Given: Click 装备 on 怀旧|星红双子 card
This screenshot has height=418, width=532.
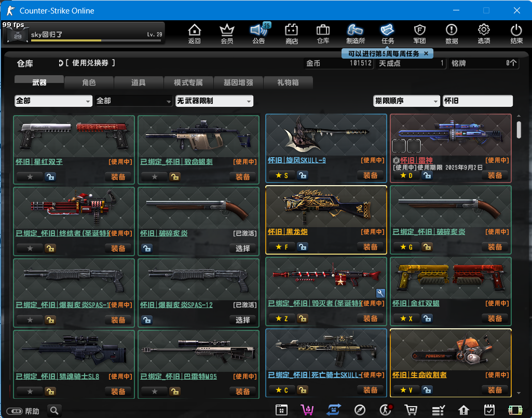Looking at the screenshot, I should 118,177.
